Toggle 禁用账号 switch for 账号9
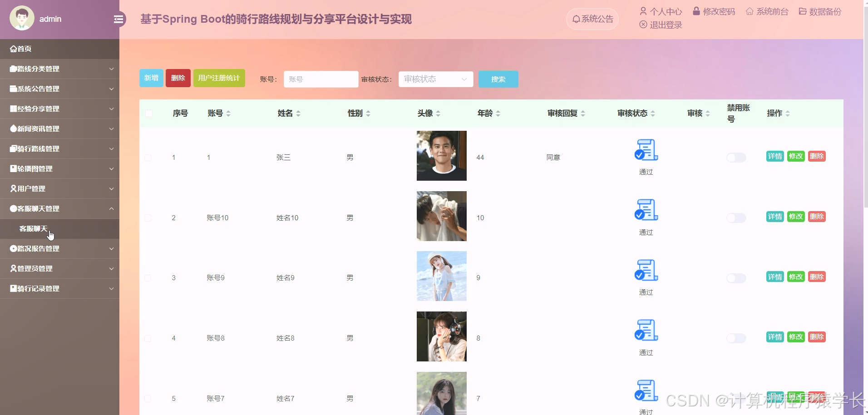Screen dimensions: 868x415 click(x=736, y=278)
